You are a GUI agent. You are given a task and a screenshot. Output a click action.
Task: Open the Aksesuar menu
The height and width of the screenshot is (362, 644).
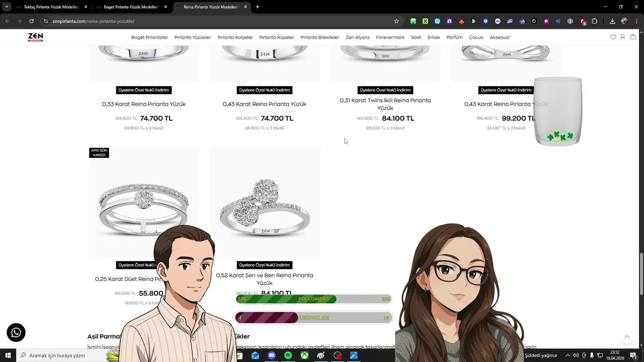pos(500,37)
